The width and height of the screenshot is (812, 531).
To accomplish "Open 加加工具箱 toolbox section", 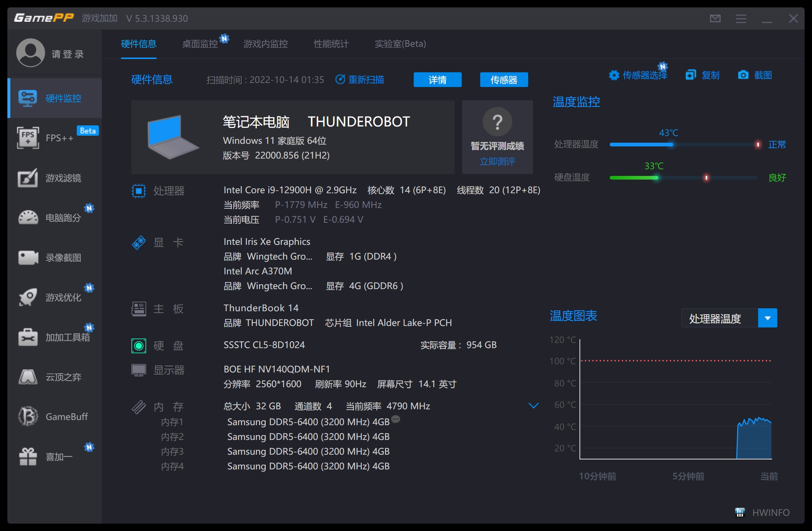I will coord(55,337).
